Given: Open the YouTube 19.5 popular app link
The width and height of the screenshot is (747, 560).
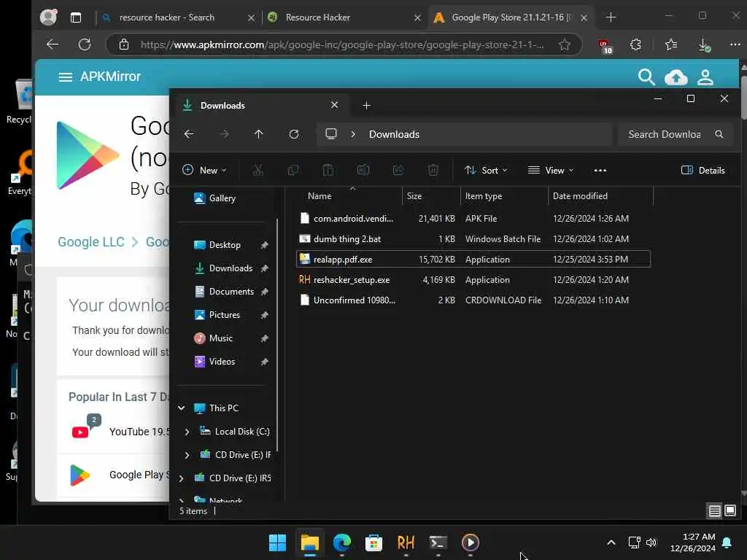Looking at the screenshot, I should click(x=139, y=432).
